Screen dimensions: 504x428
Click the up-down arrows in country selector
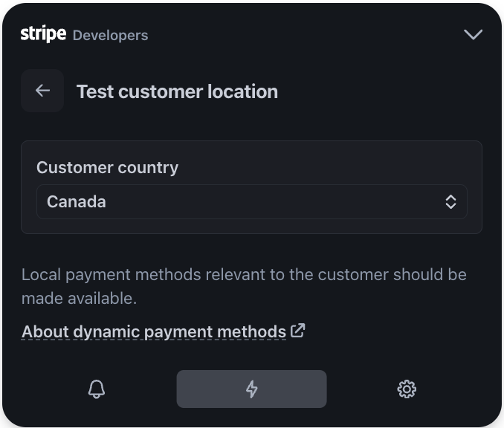pos(450,201)
